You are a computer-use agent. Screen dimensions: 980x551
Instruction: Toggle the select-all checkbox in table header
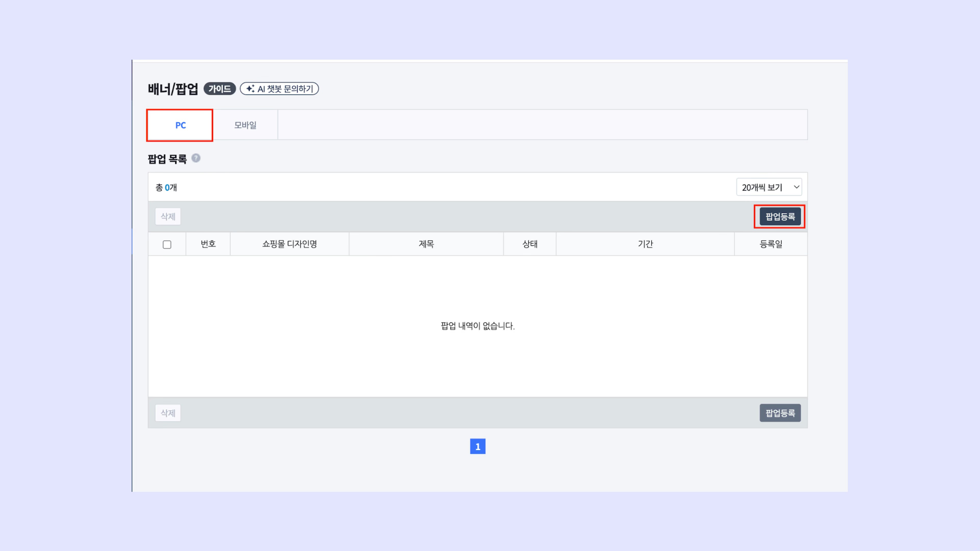point(167,245)
